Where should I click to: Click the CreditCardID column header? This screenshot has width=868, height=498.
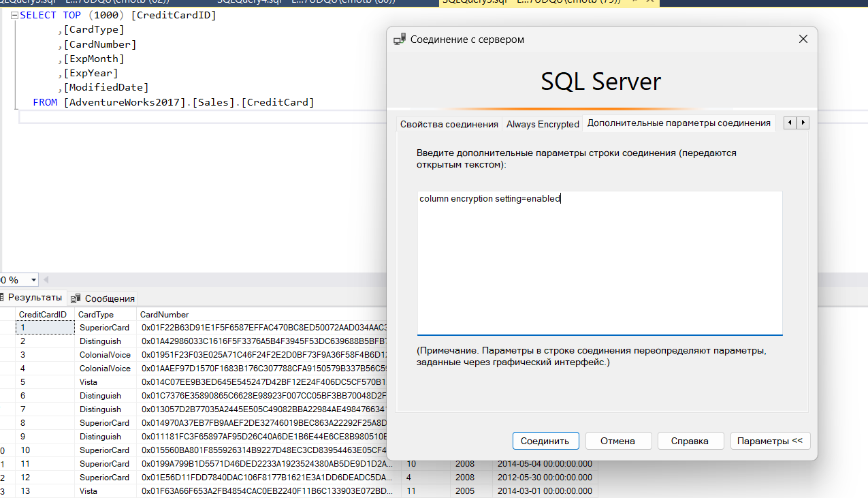pos(45,315)
